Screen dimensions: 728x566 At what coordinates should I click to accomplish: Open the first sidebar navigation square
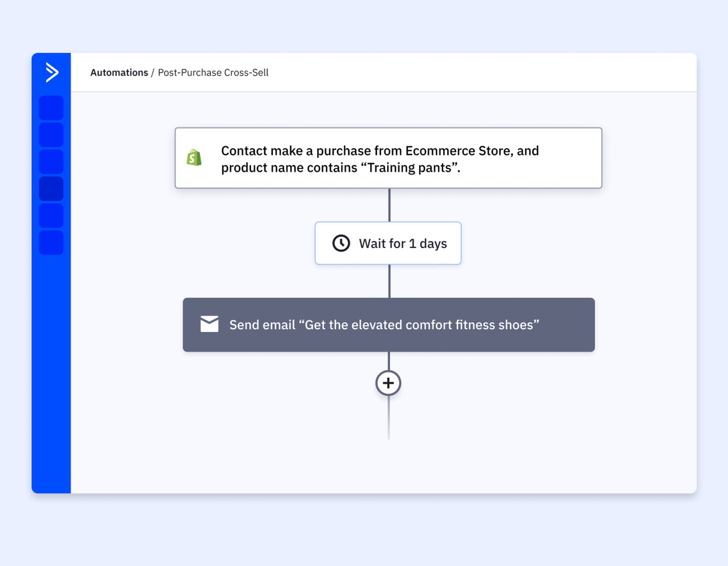pyautogui.click(x=51, y=108)
